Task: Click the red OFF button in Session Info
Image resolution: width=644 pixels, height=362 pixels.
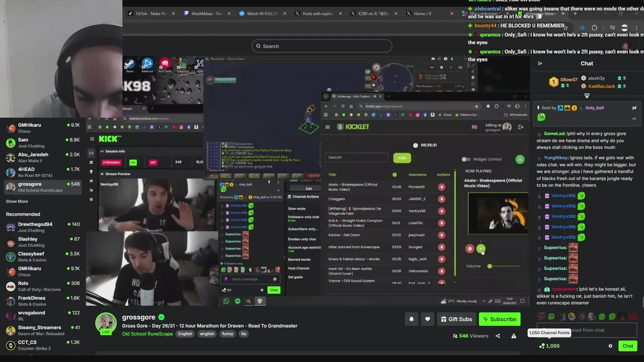Action: [x=153, y=162]
